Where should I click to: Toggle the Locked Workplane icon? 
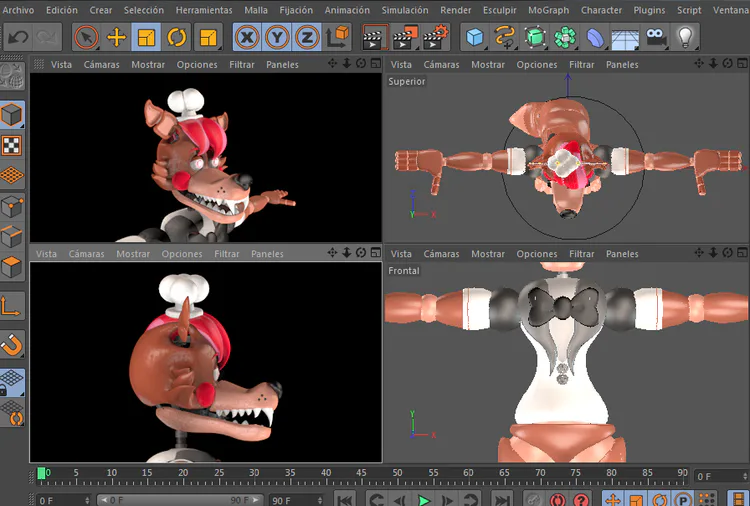coord(11,382)
